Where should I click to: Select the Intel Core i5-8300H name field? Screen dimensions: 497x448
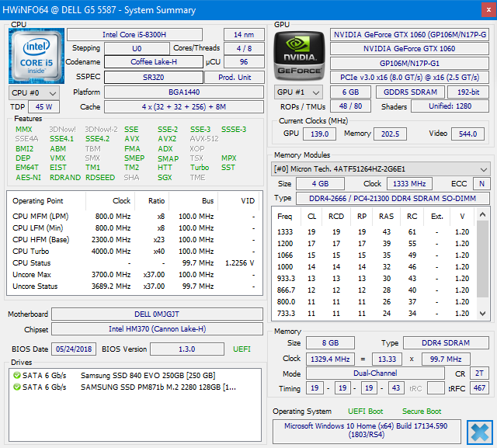click(134, 34)
